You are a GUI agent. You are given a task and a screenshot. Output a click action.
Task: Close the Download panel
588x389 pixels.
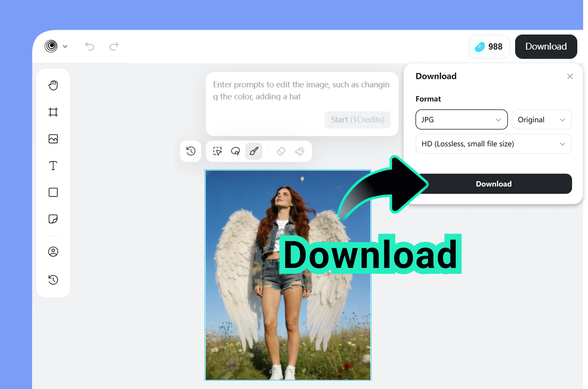[x=570, y=76]
